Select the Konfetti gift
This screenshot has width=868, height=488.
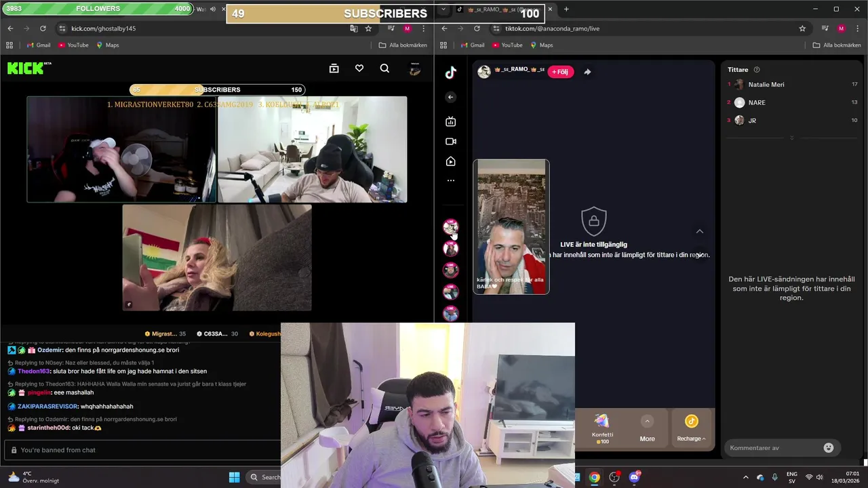click(602, 428)
